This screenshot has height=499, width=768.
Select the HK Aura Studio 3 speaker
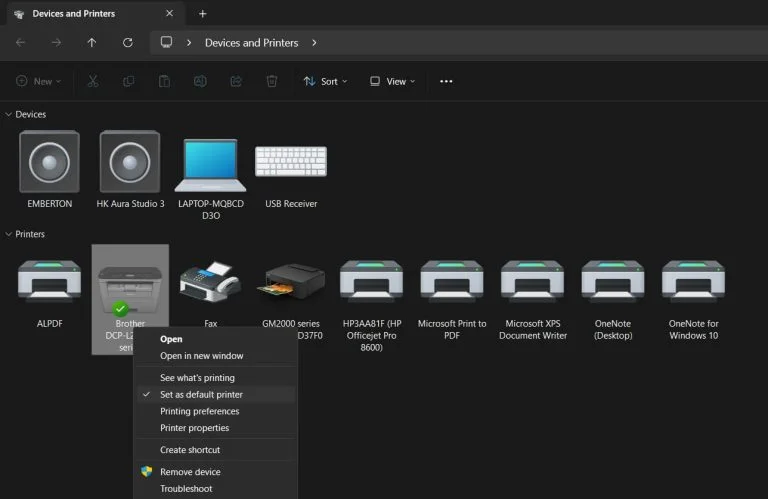click(130, 169)
